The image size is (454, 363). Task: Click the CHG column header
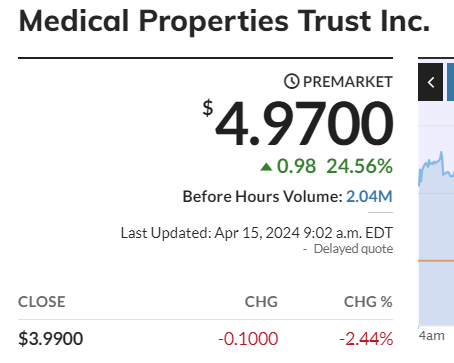click(x=261, y=302)
